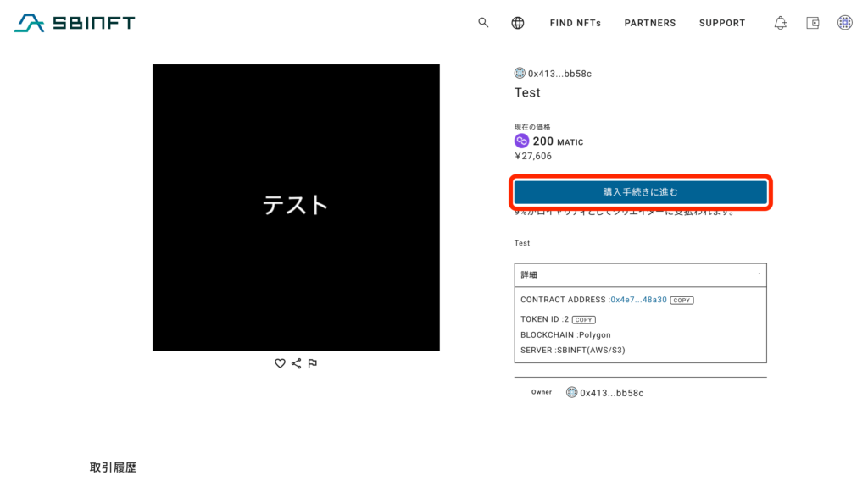Like the NFT with heart icon
The height and width of the screenshot is (481, 868).
click(280, 363)
